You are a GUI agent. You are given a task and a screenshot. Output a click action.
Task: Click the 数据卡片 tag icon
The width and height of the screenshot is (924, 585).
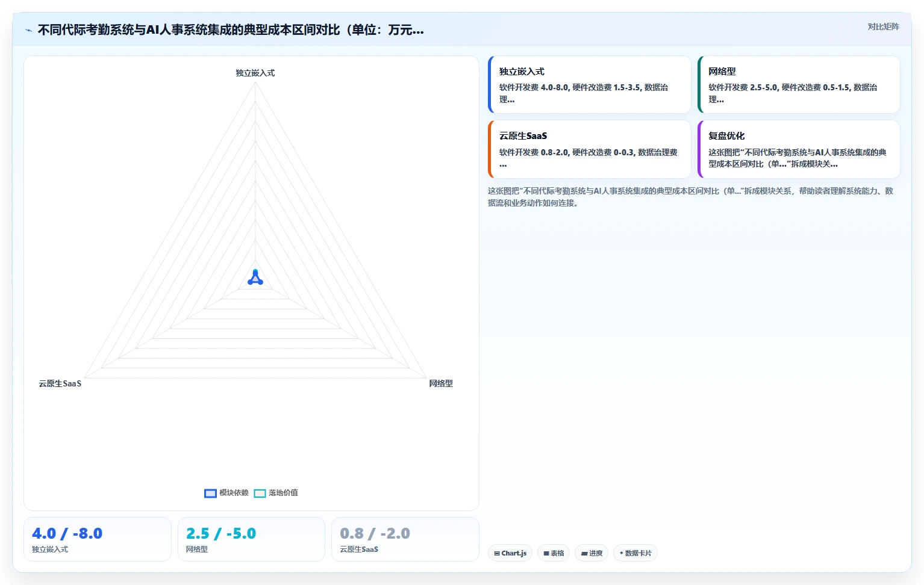[622, 553]
